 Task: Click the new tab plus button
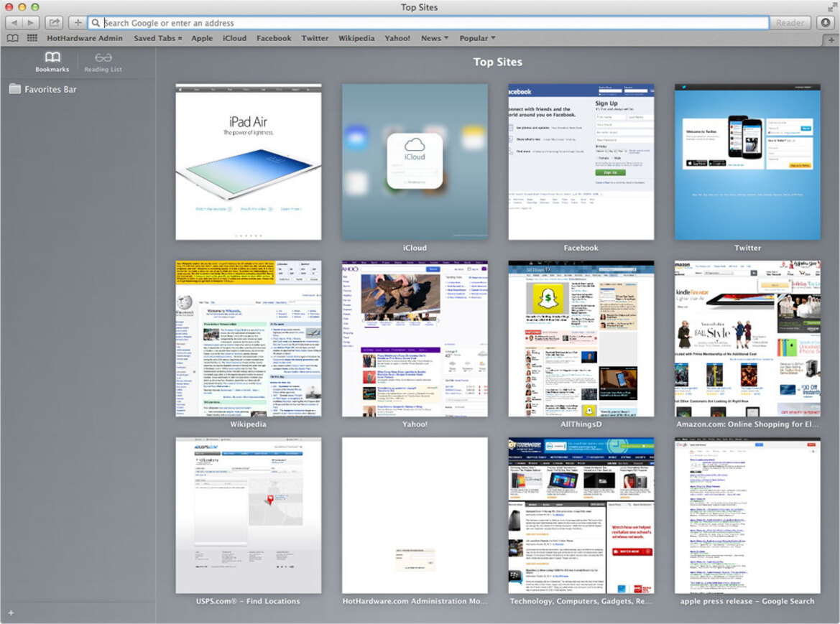coord(831,39)
